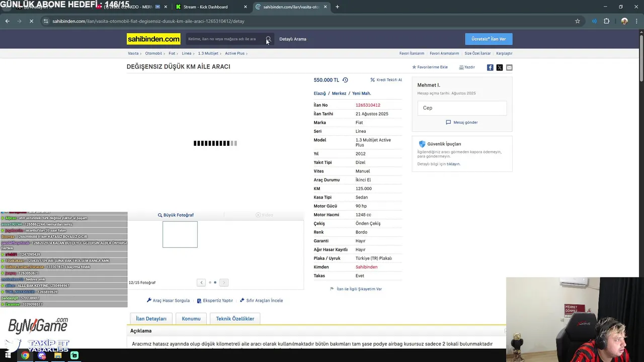Viewport: 644px width, 362px height.
Task: Click the tıklayın safety tips link
Action: click(x=453, y=164)
